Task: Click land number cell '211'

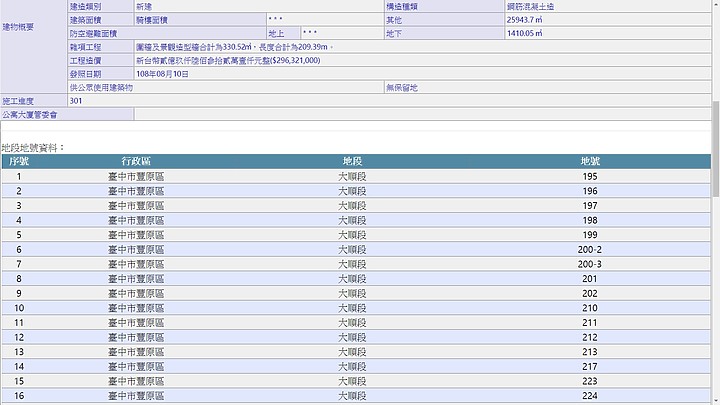Action: 590,323
